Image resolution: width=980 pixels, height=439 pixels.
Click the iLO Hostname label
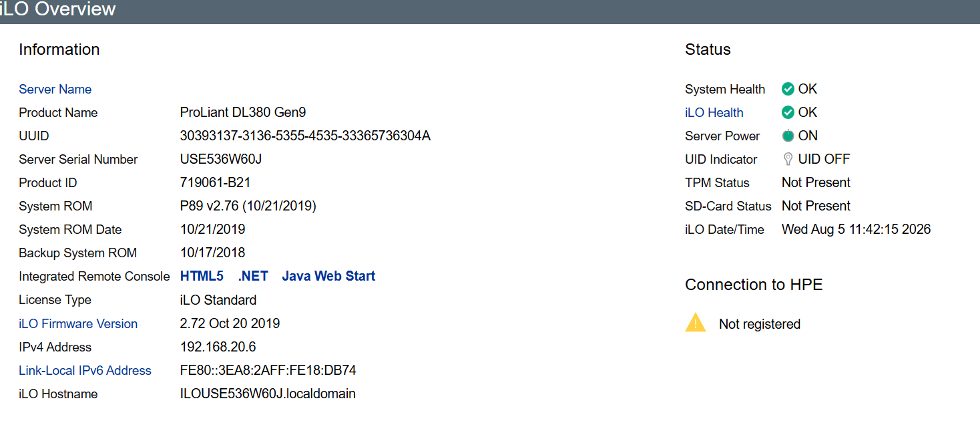[x=58, y=394]
